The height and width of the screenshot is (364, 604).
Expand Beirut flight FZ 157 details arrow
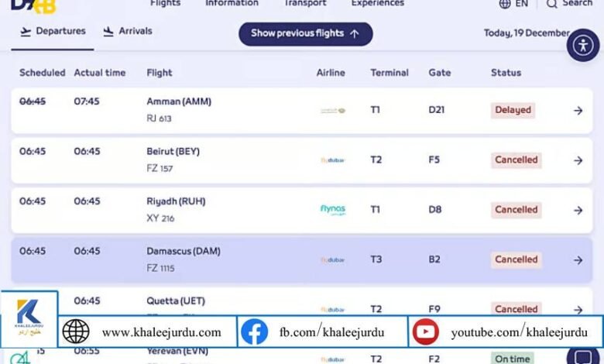pyautogui.click(x=578, y=160)
